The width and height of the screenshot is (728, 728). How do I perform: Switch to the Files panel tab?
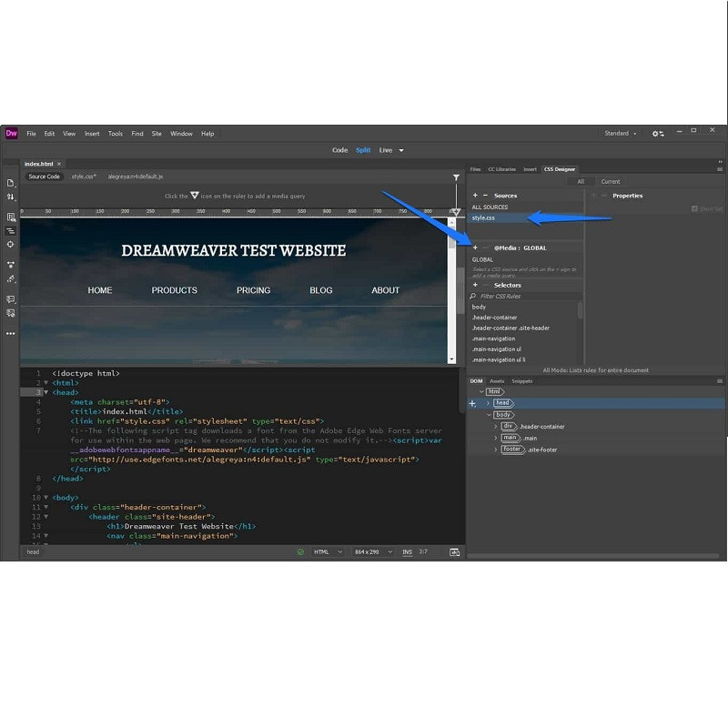click(475, 169)
